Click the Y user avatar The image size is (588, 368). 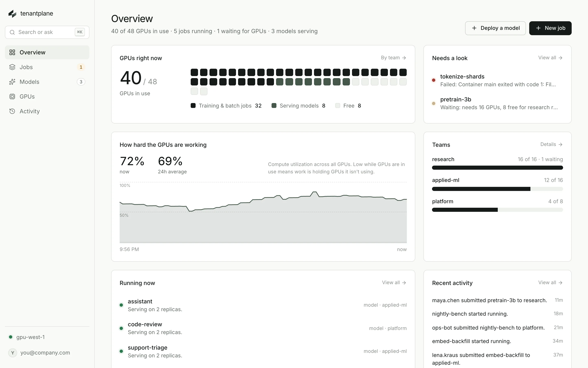tap(13, 353)
